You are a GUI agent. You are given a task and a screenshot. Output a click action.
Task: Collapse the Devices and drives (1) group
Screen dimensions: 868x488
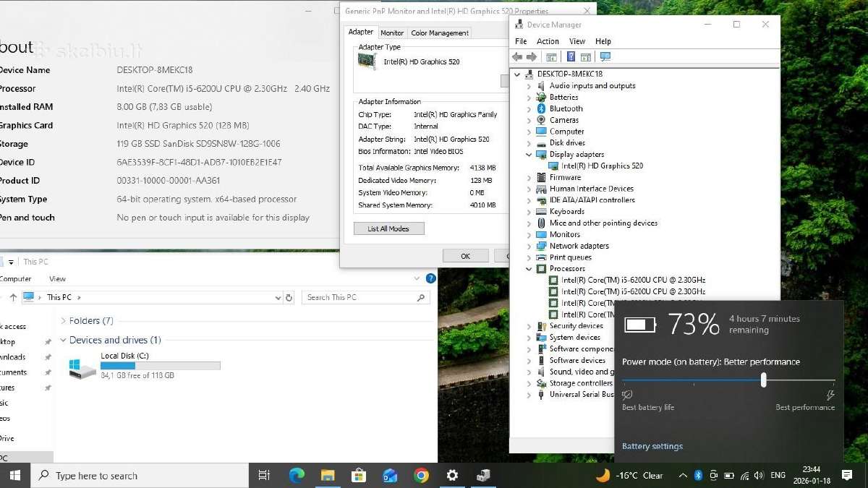[x=63, y=341]
